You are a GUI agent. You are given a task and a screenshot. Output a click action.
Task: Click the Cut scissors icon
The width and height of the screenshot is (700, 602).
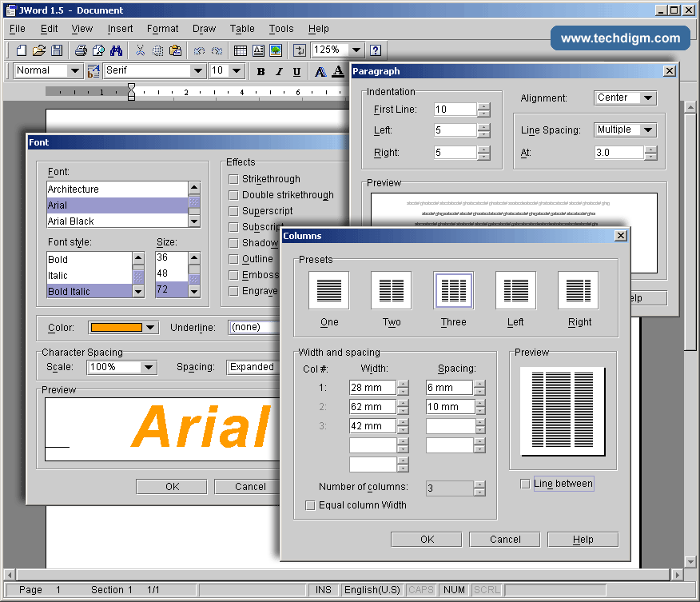140,50
